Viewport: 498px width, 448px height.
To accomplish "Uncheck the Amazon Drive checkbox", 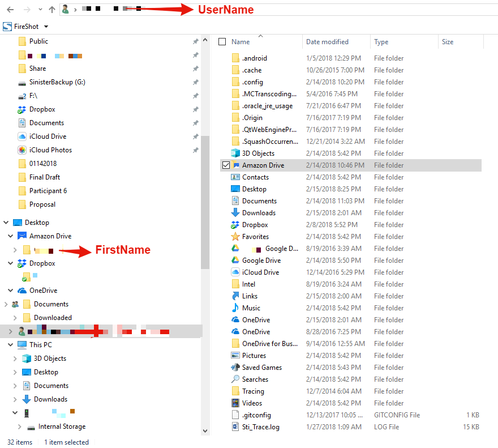I will click(x=226, y=165).
